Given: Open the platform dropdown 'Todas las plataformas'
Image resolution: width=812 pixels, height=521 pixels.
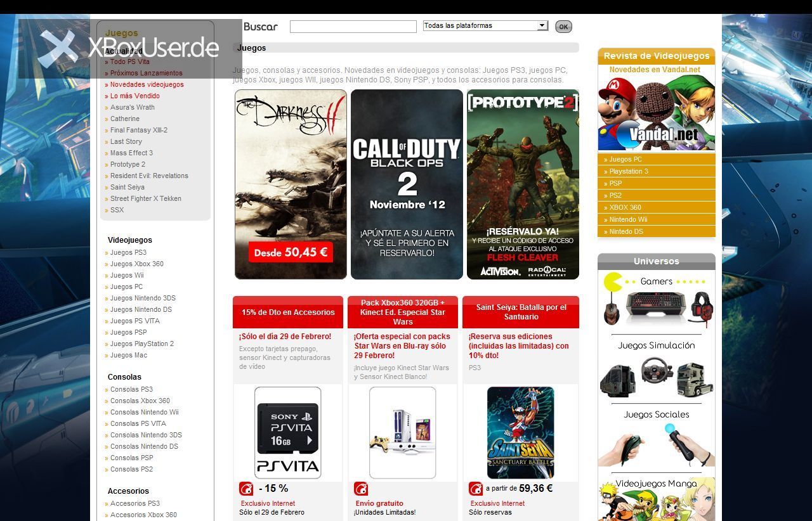Looking at the screenshot, I should [485, 25].
